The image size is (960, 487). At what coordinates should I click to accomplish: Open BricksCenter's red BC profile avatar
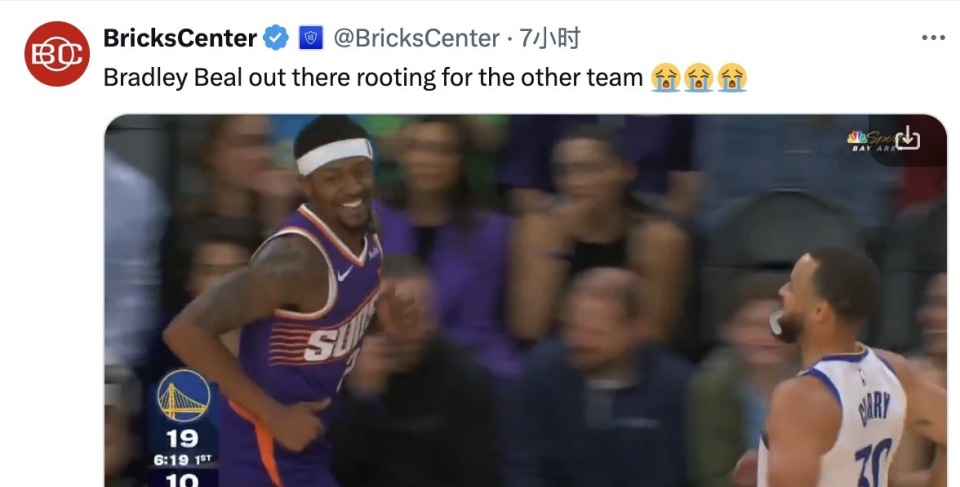[x=57, y=54]
